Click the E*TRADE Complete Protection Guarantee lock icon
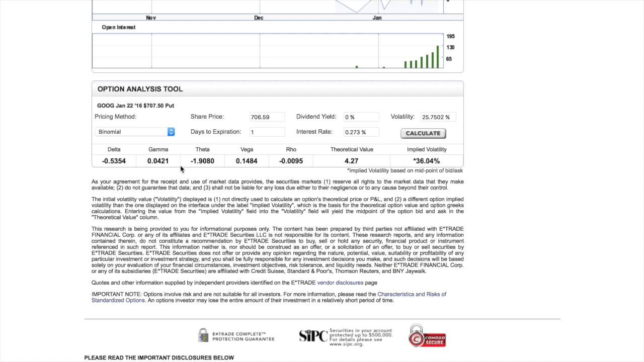 (203, 335)
